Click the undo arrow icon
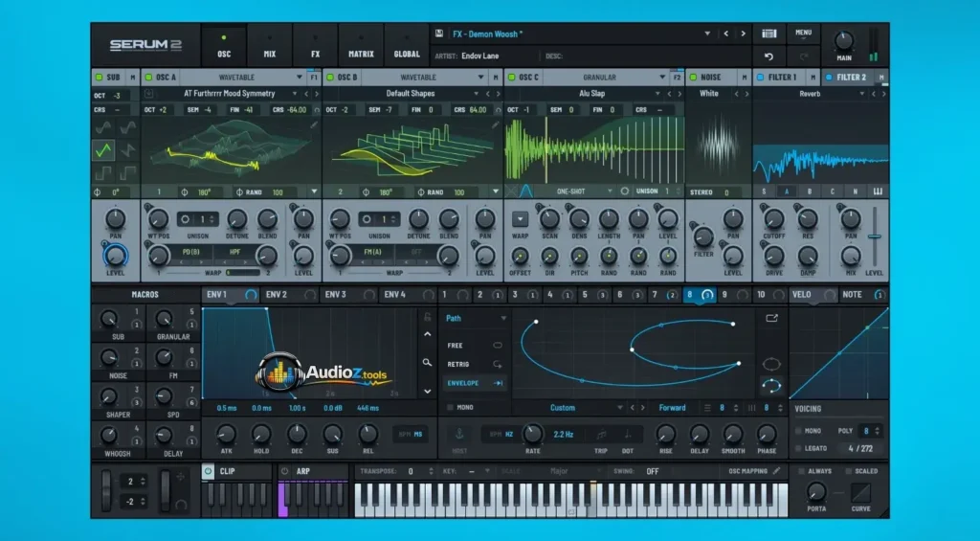The height and width of the screenshot is (541, 980). 768,56
